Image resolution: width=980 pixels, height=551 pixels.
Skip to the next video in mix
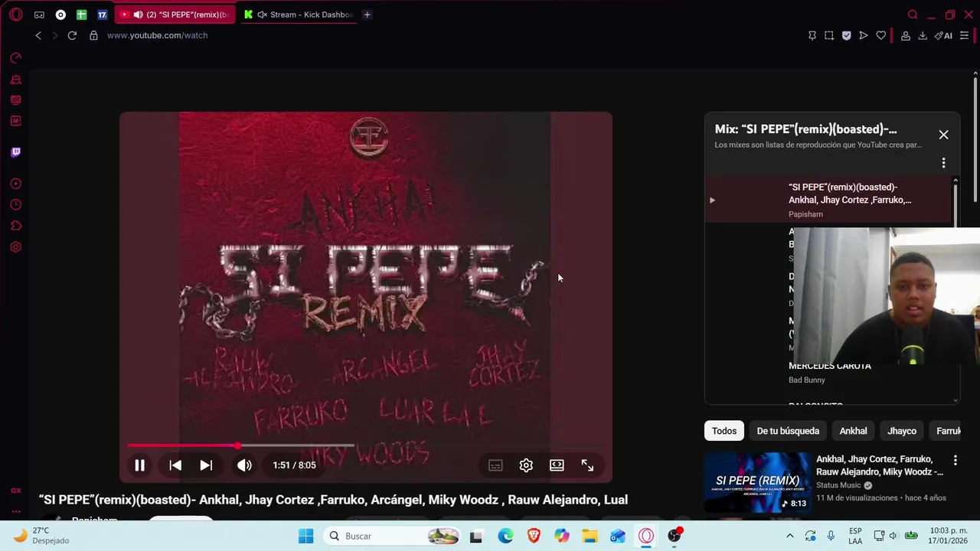(x=206, y=465)
